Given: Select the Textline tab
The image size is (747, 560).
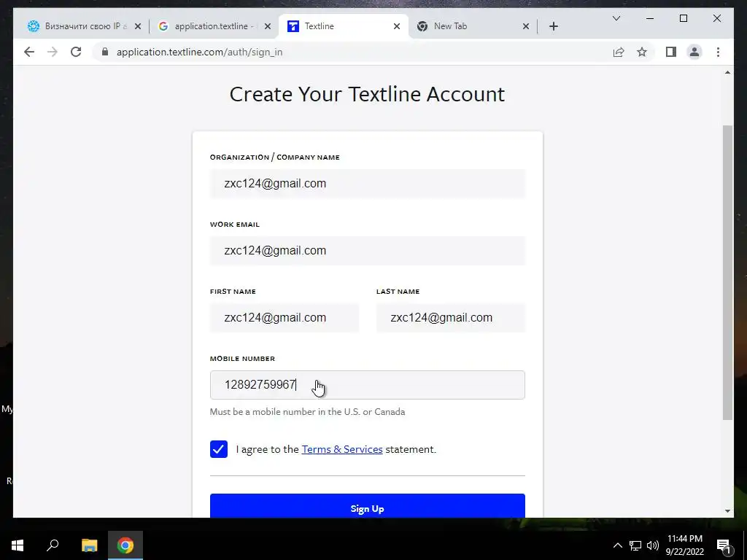Looking at the screenshot, I should click(343, 26).
